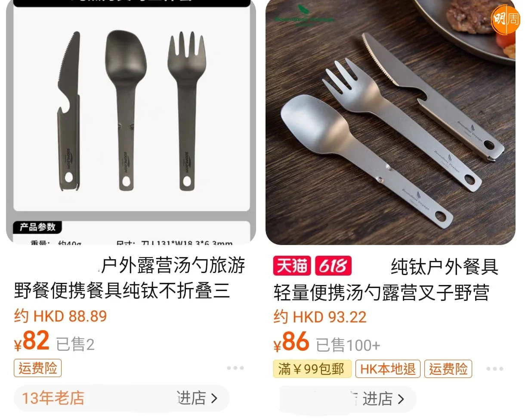Enter the 13年老店 shop via 进店 arrow
Viewport: 525px width, 420px height.
tap(198, 398)
